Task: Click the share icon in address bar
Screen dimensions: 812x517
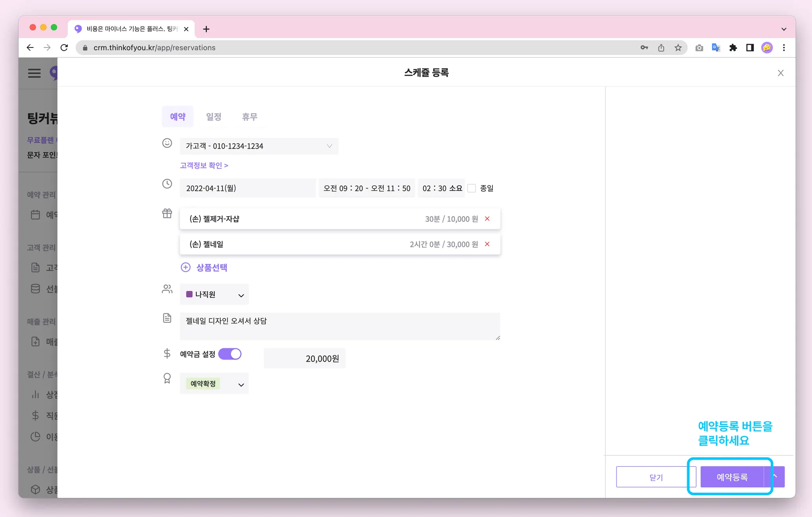Action: [661, 48]
